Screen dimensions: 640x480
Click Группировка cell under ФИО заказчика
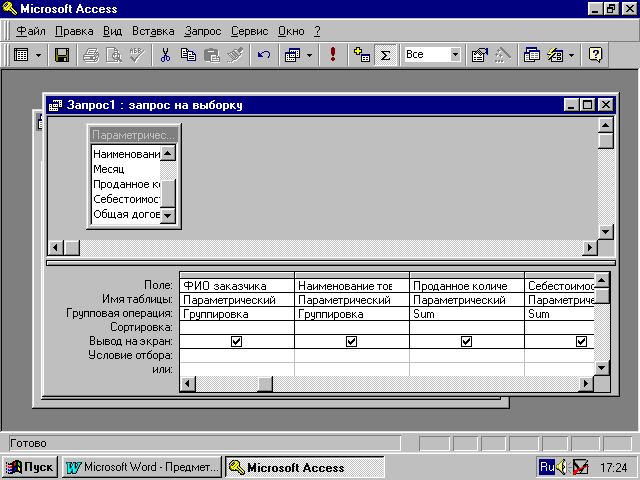click(237, 314)
